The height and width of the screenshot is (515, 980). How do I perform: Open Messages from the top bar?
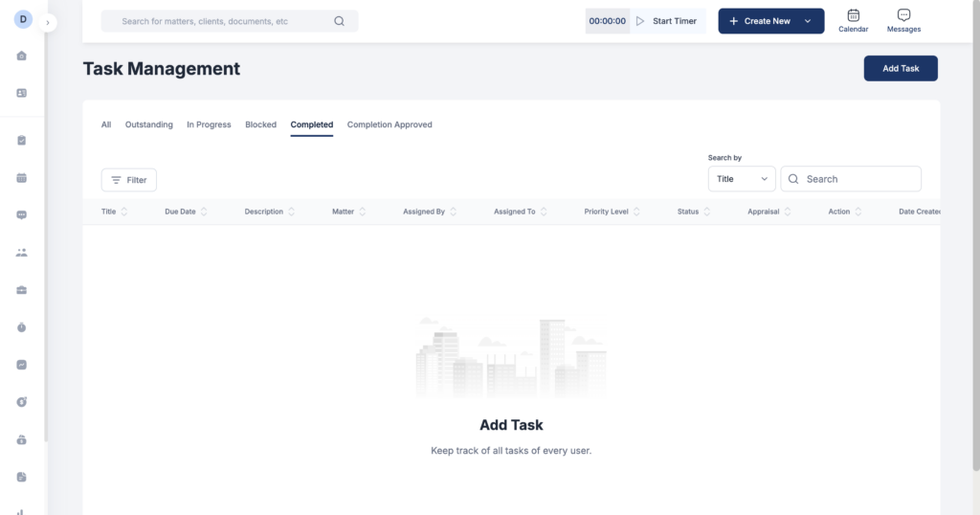click(903, 21)
